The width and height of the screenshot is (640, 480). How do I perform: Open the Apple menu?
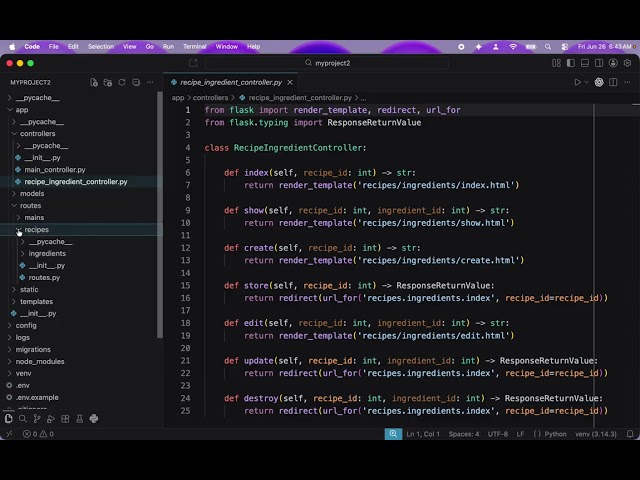click(x=12, y=47)
